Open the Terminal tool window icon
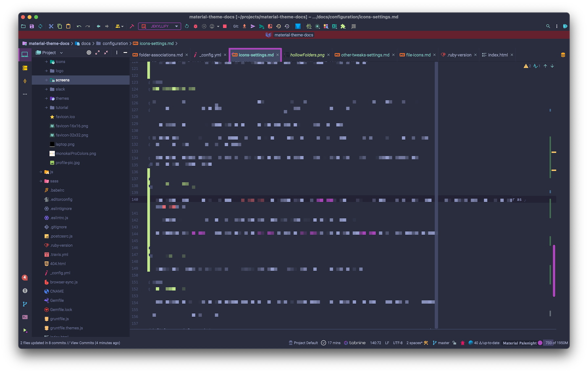This screenshot has width=588, height=373. 25,317
